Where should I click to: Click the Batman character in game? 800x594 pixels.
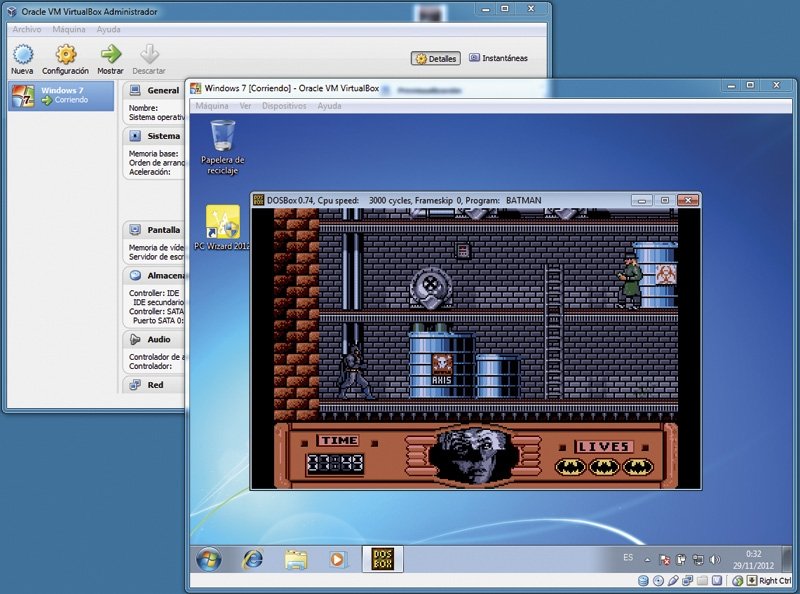tap(355, 372)
